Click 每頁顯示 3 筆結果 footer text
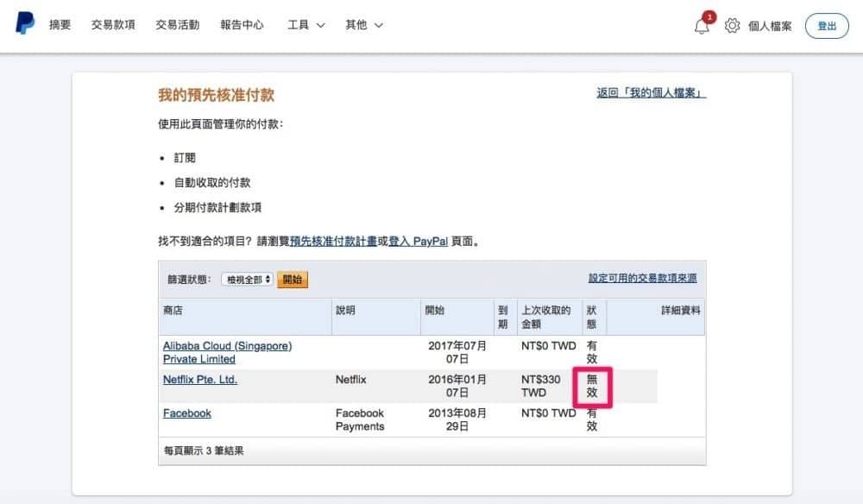This screenshot has height=504, width=863. (204, 450)
